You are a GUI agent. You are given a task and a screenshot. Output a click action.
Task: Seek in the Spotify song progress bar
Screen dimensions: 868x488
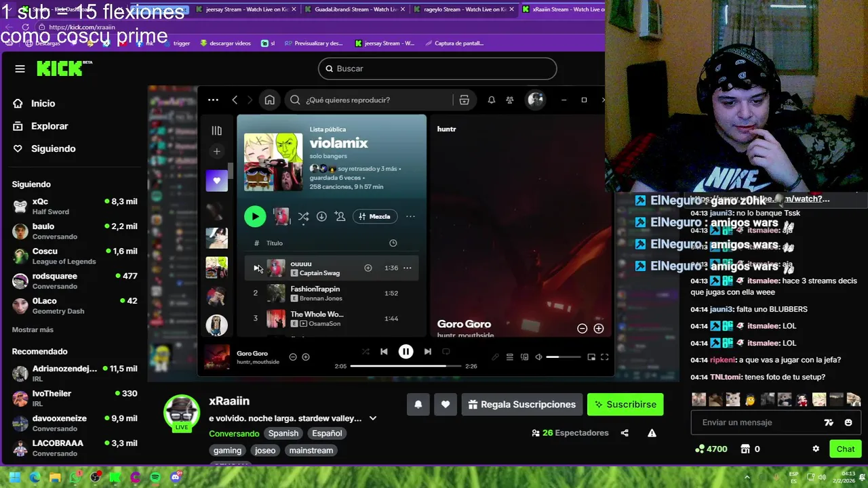point(406,366)
